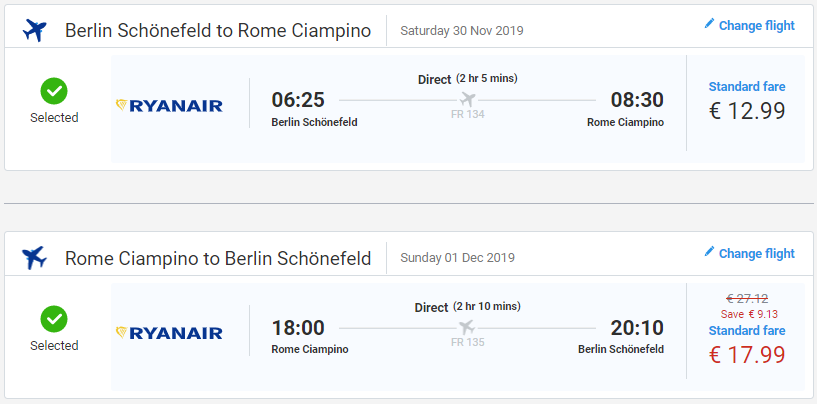Click the 06:25 departure time
This screenshot has height=404, width=817.
point(298,100)
